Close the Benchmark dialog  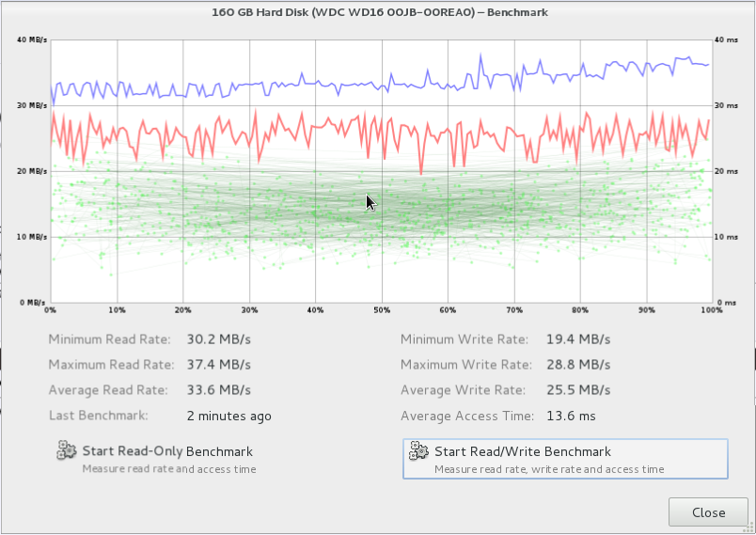coord(708,512)
